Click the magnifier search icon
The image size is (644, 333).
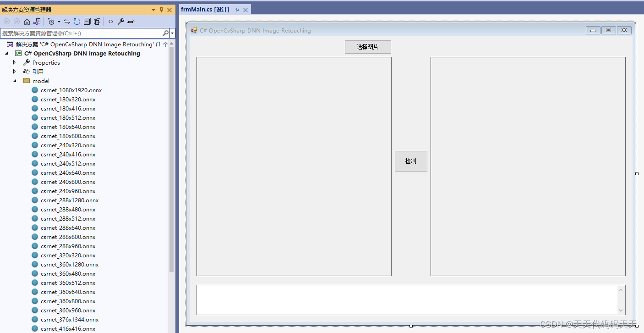pos(166,33)
